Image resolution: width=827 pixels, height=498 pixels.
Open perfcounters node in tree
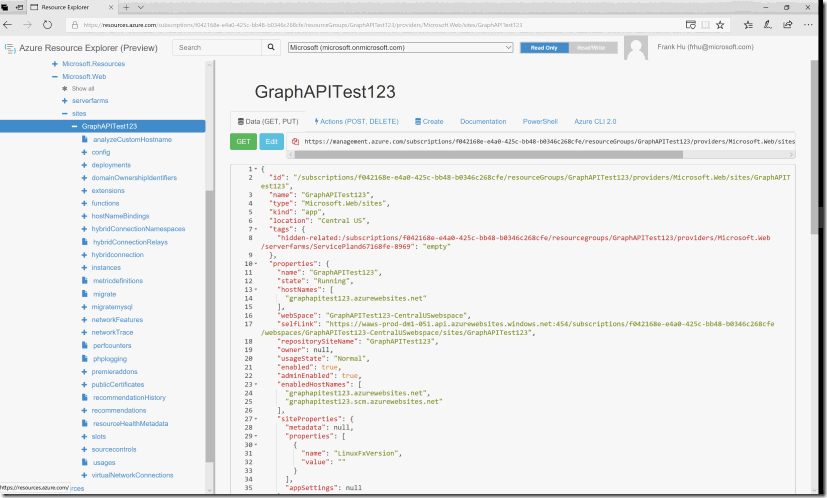(x=112, y=346)
